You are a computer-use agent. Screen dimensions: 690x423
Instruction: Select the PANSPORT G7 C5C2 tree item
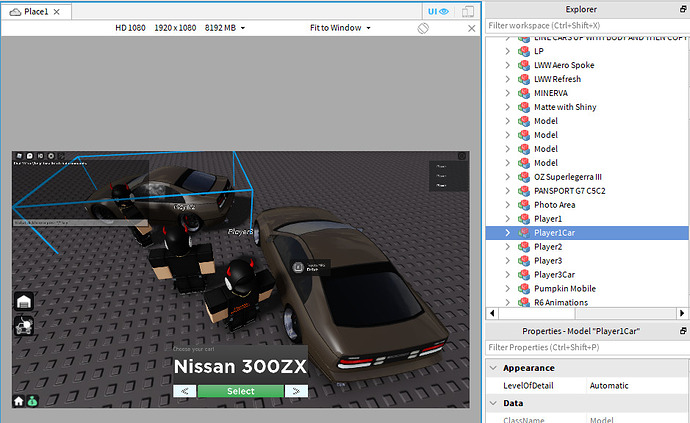[569, 191]
